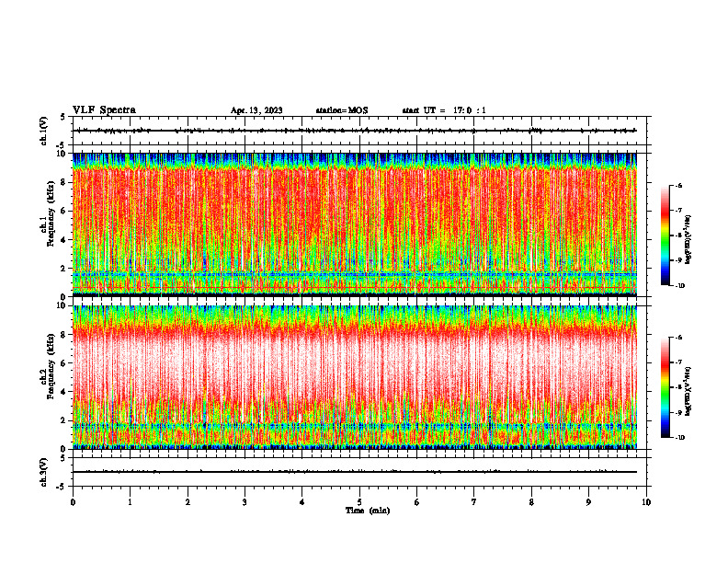The height and width of the screenshot is (563, 728).
Task: Click the "-6" label on ch.2 color scale
Action: coord(678,338)
